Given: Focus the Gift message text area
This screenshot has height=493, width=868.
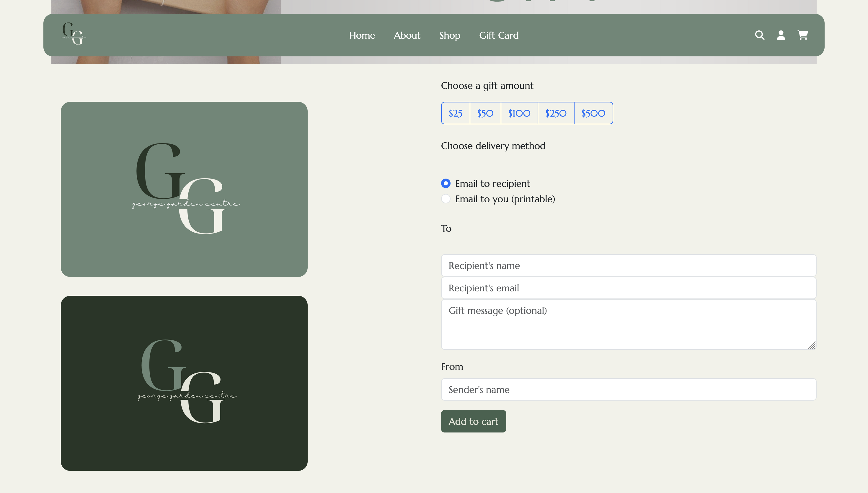Looking at the screenshot, I should (x=628, y=324).
